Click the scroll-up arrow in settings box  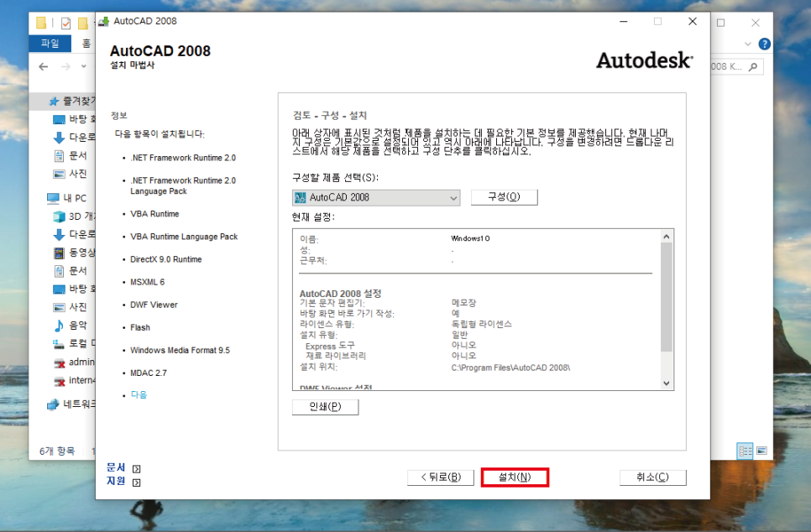point(667,237)
